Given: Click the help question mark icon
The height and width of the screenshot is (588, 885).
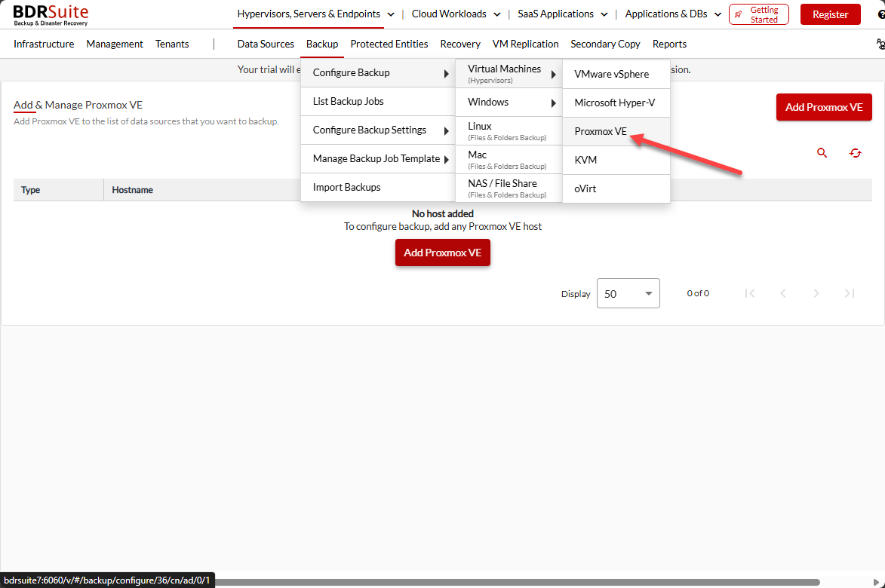Looking at the screenshot, I should pyautogui.click(x=881, y=14).
